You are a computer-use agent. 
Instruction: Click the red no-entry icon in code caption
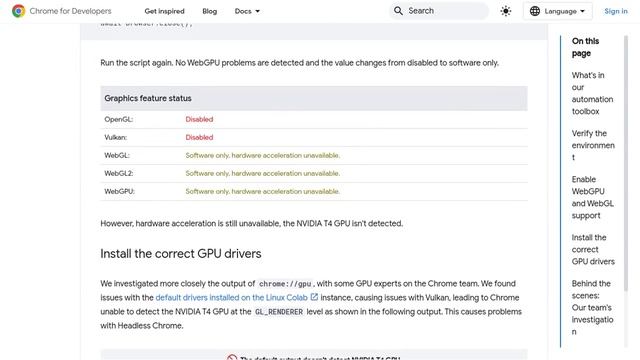232,358
